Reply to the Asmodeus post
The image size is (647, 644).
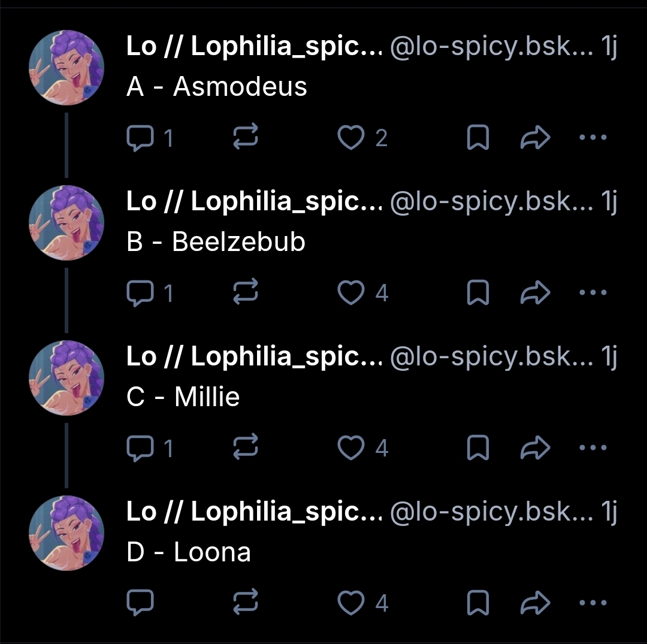pyautogui.click(x=140, y=138)
